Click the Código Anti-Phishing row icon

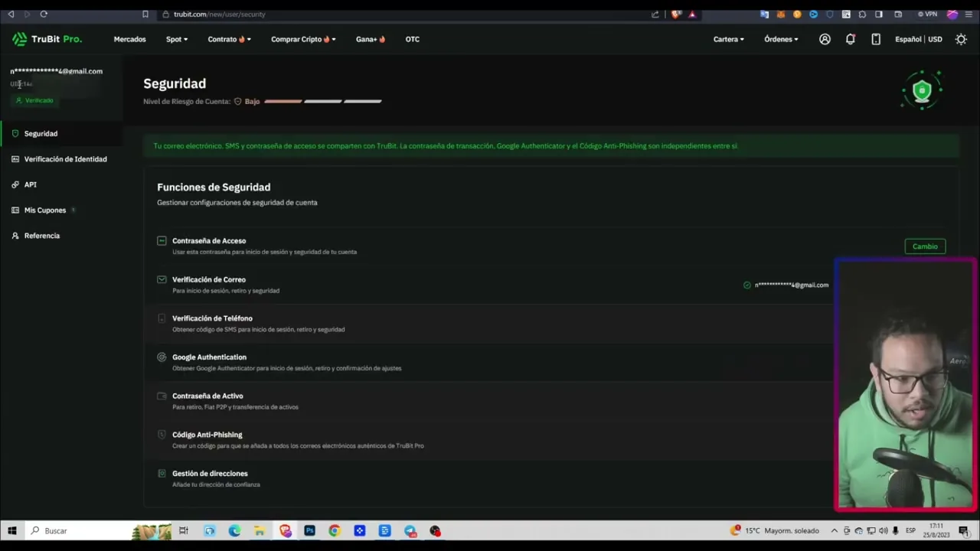(162, 435)
